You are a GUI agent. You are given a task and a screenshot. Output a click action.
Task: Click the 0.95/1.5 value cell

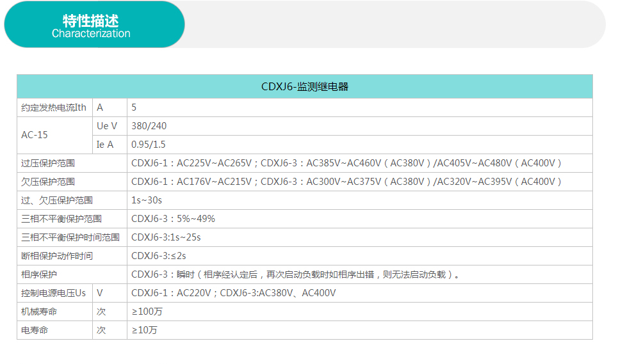(x=148, y=145)
